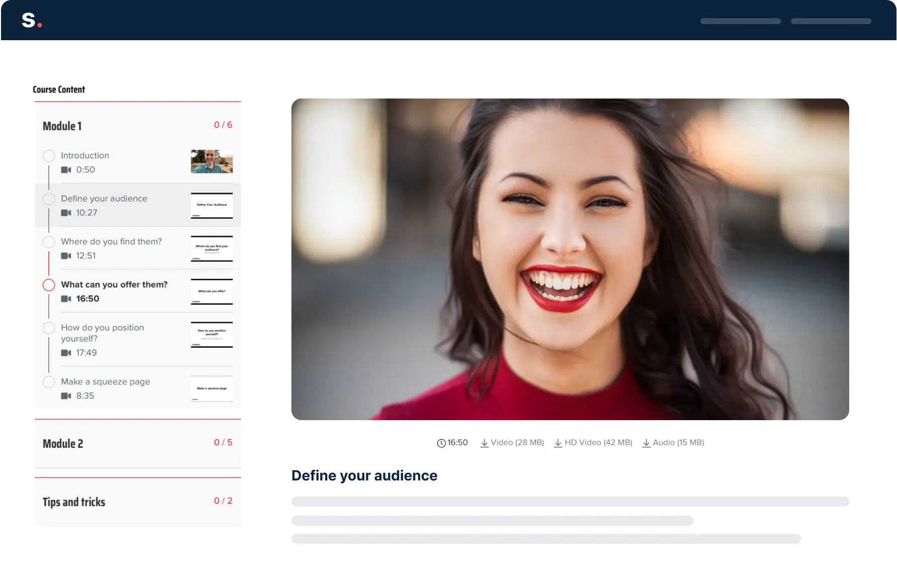Click the clock icon beside 16:50
This screenshot has height=588, width=897.
(441, 443)
